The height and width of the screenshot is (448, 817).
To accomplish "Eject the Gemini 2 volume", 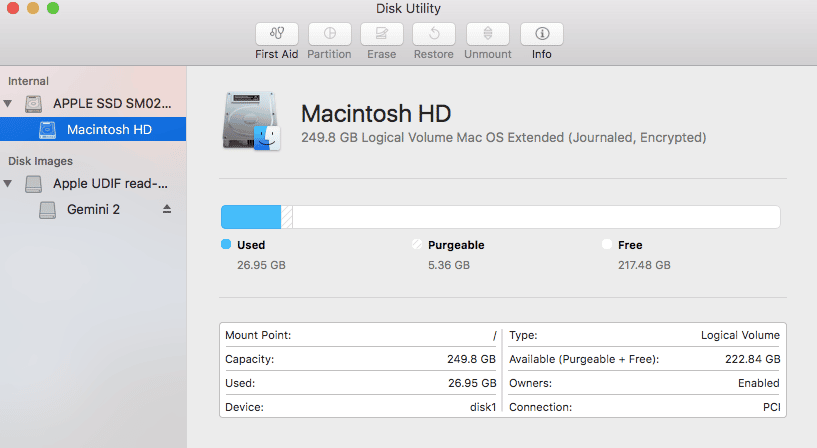I will coord(167,209).
